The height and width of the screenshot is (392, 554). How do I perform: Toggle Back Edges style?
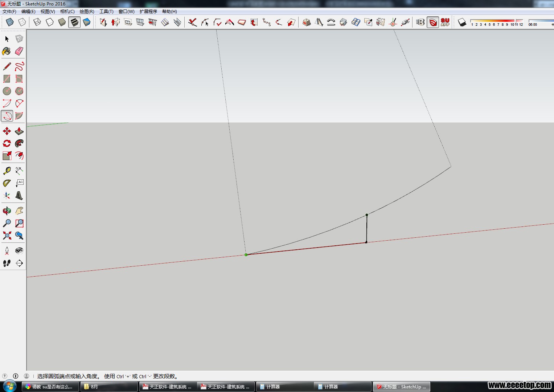tap(22, 22)
